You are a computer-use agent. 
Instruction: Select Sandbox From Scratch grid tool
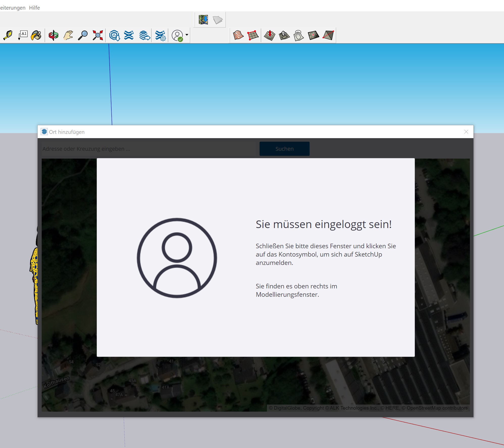coord(253,35)
